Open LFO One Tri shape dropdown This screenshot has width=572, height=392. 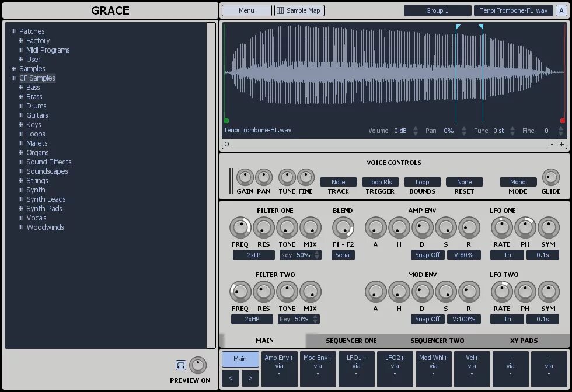click(507, 255)
